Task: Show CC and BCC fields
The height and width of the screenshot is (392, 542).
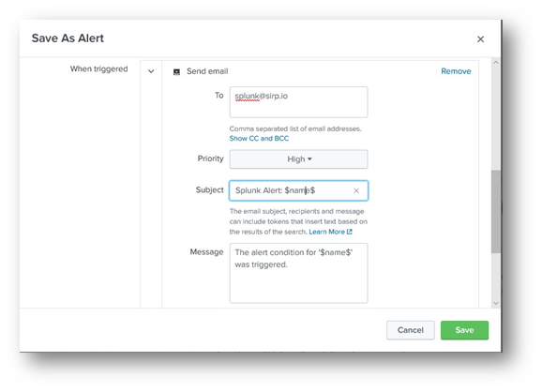Action: [x=259, y=139]
